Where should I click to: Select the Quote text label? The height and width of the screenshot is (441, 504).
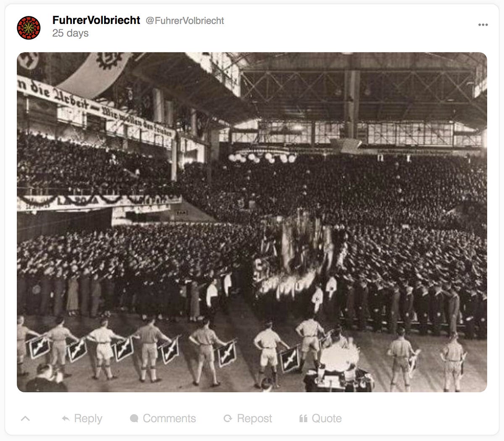pyautogui.click(x=327, y=418)
